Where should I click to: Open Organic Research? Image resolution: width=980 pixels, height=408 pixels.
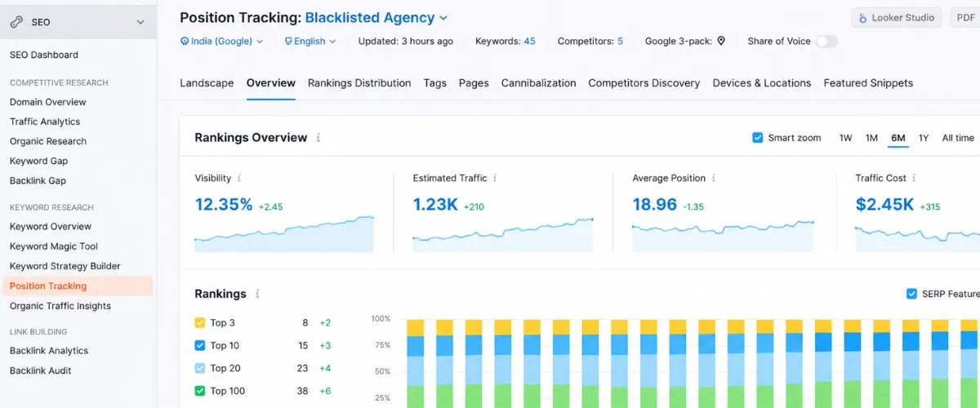click(x=48, y=141)
